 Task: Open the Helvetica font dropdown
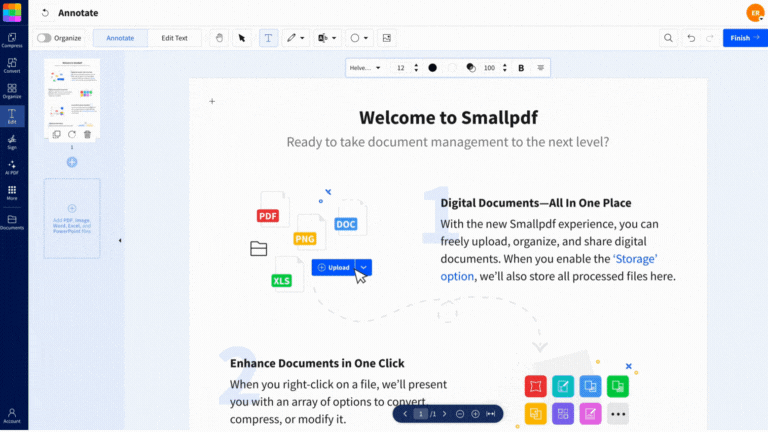(x=365, y=68)
